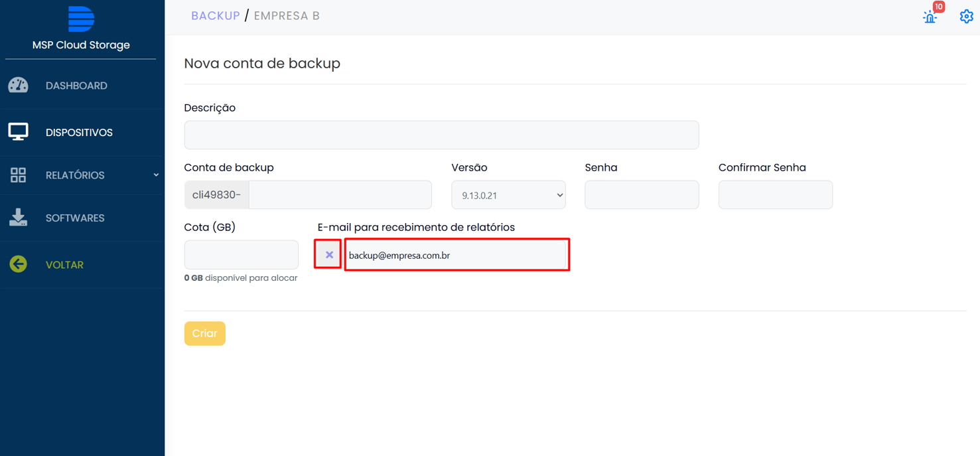980x456 pixels.
Task: Click the Confirmar Senha field
Action: 775,195
